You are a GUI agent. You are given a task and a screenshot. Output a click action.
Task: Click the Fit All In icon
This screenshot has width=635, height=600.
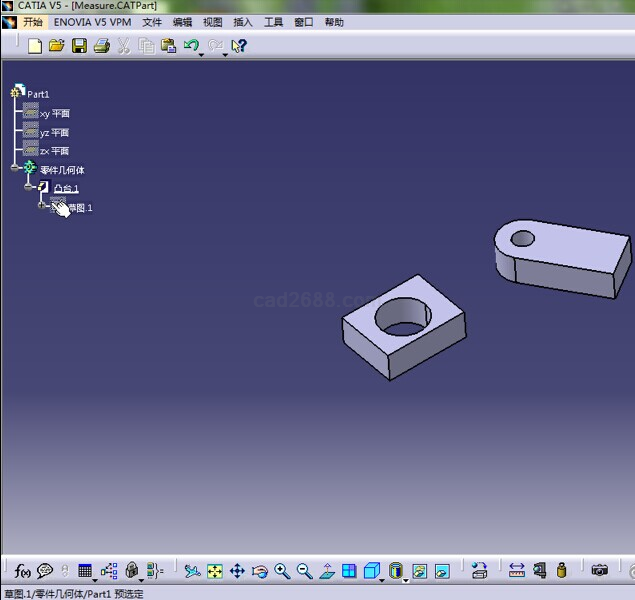215,571
